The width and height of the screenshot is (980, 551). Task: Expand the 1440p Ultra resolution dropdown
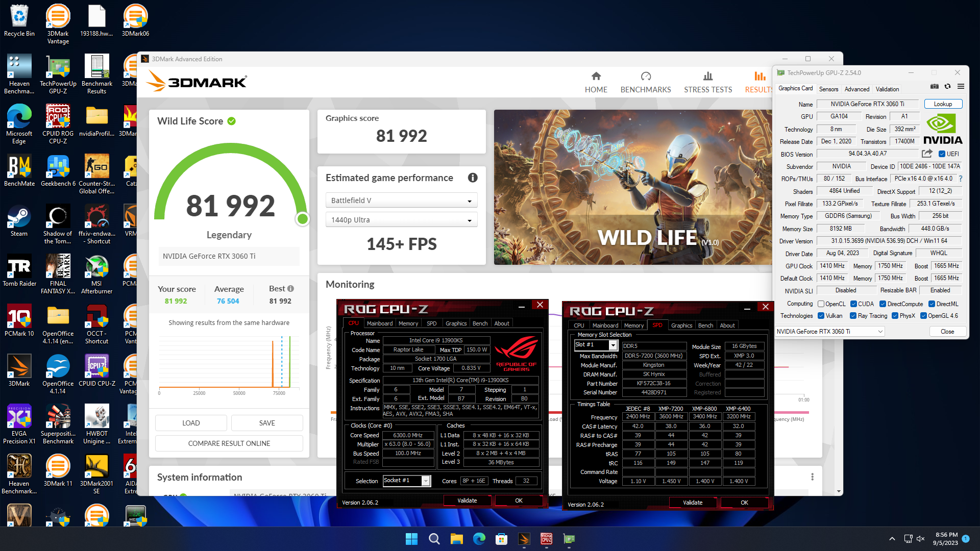(x=401, y=220)
